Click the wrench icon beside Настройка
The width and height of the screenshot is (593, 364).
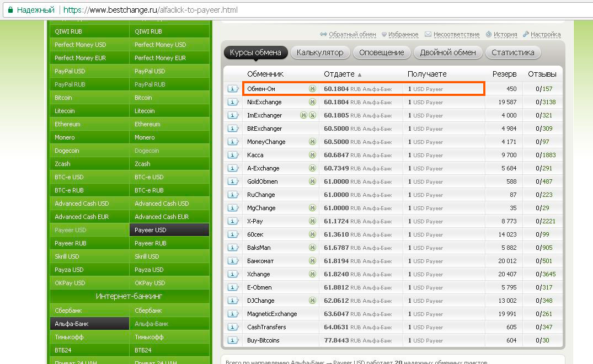[x=526, y=34]
